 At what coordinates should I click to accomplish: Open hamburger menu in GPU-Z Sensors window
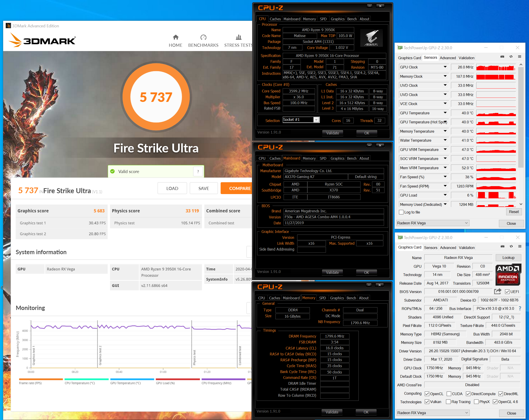(x=520, y=57)
